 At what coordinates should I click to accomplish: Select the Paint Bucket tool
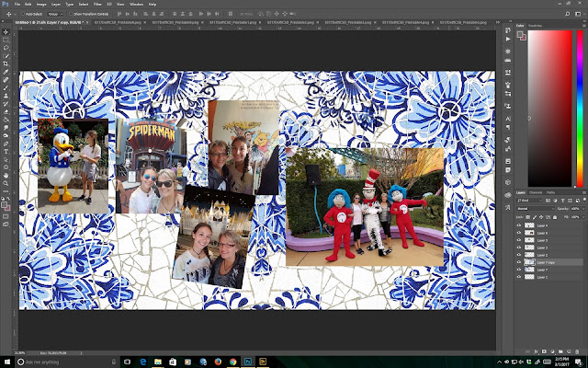pos(6,120)
